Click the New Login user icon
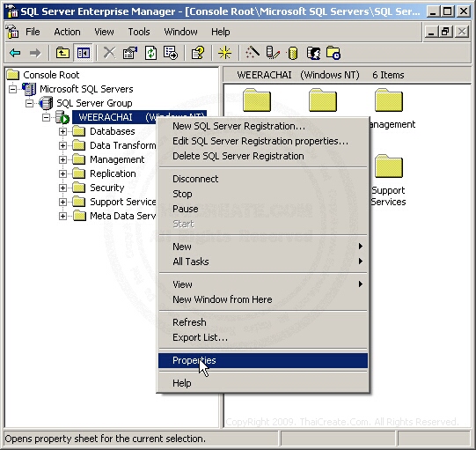 tap(313, 53)
